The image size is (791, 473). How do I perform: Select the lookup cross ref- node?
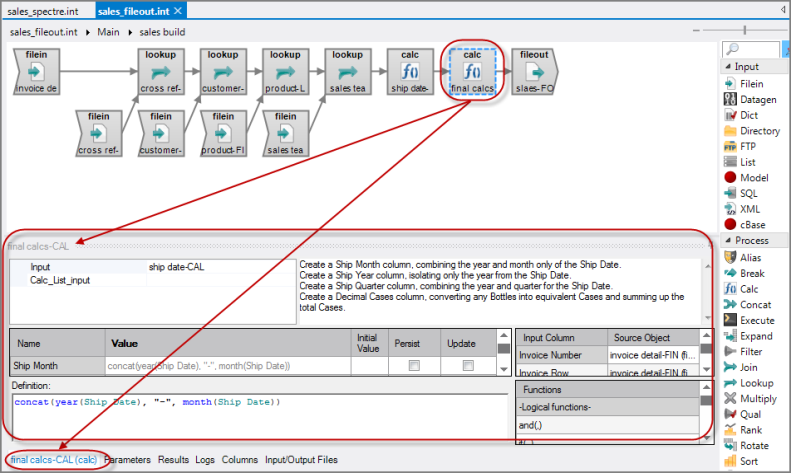point(160,72)
